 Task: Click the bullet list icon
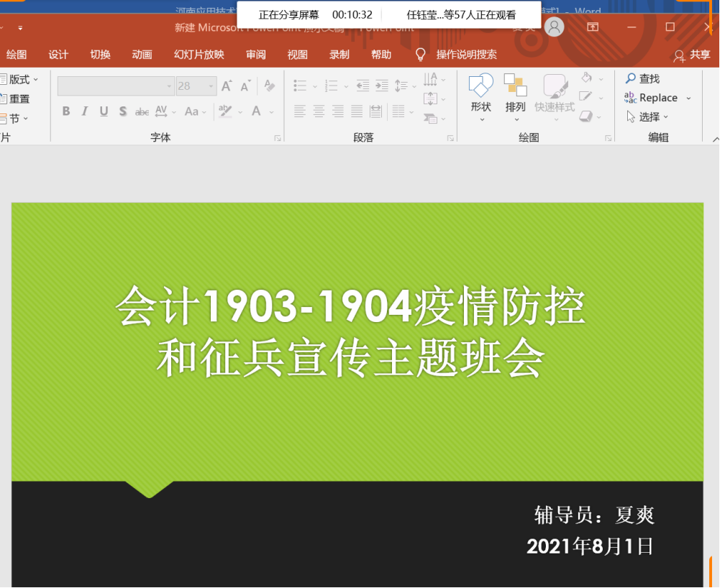[x=300, y=86]
